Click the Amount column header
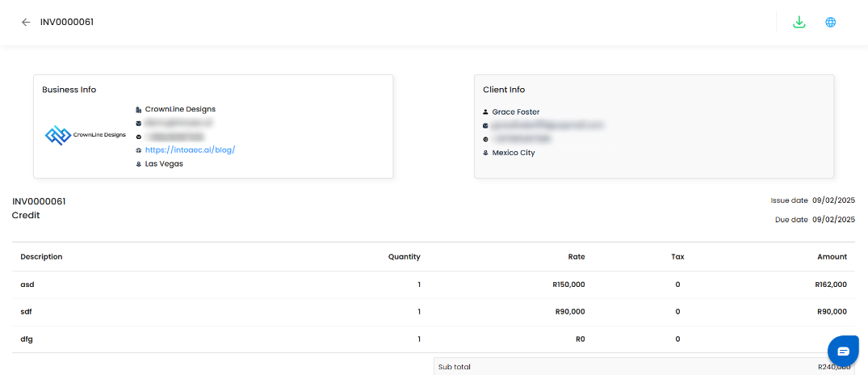Viewport: 868px width, 375px height. [832, 257]
